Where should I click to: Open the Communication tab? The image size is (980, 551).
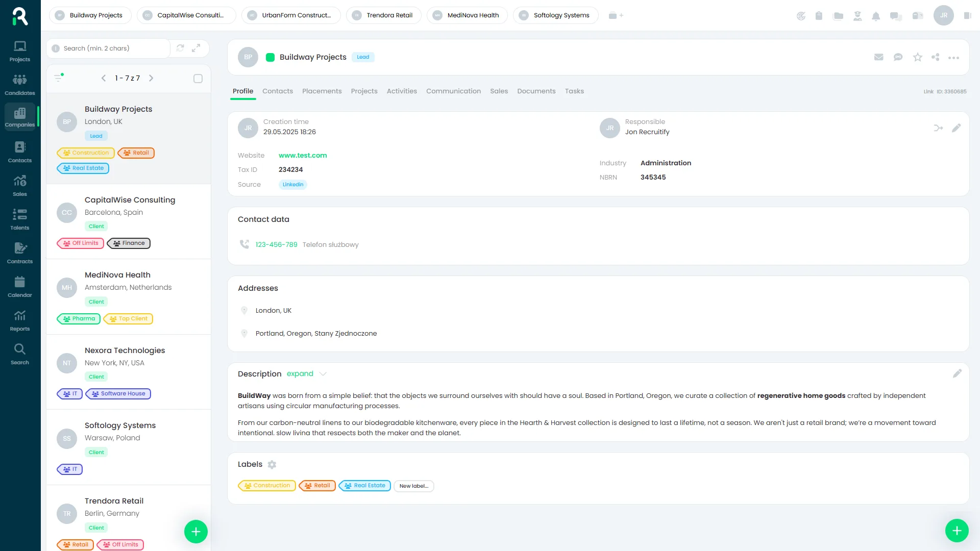point(453,91)
